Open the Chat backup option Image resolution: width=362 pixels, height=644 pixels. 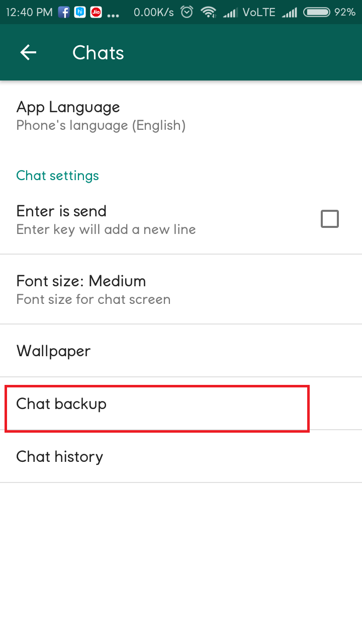61,404
